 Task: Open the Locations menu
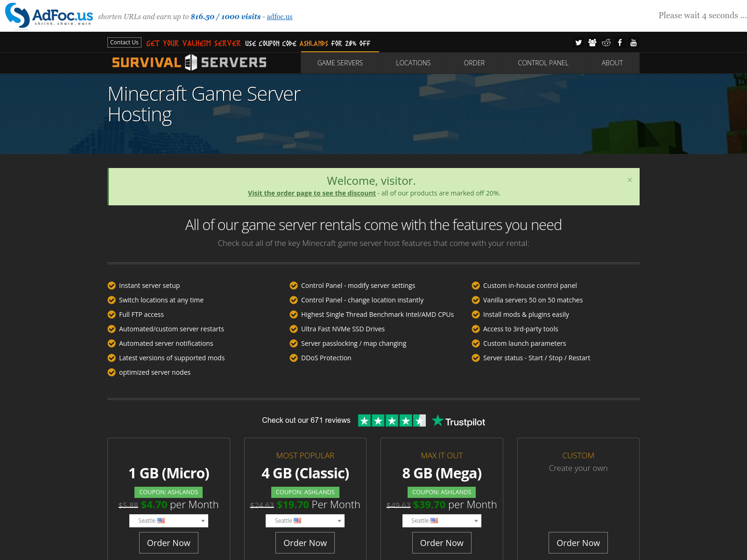[x=413, y=63]
